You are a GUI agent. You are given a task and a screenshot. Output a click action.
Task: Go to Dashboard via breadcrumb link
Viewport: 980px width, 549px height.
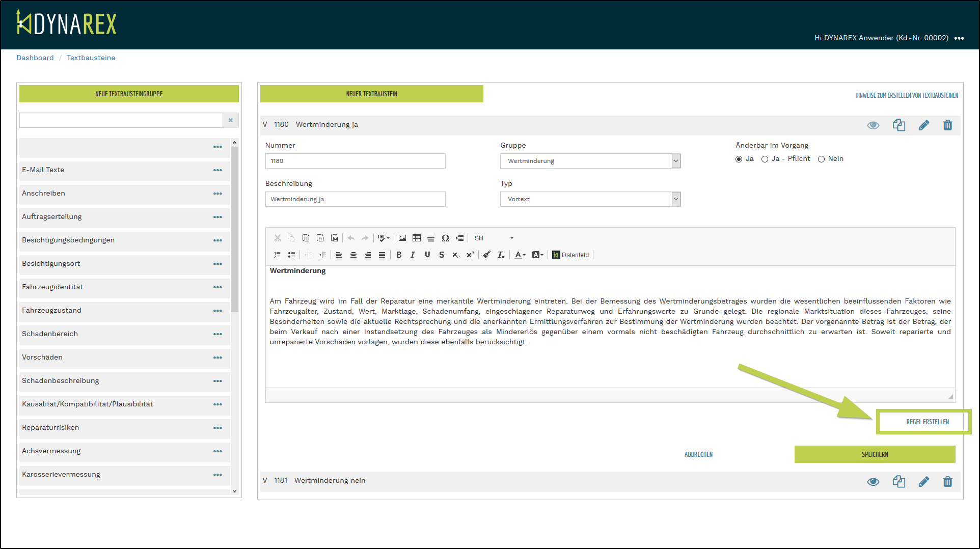[x=35, y=58]
